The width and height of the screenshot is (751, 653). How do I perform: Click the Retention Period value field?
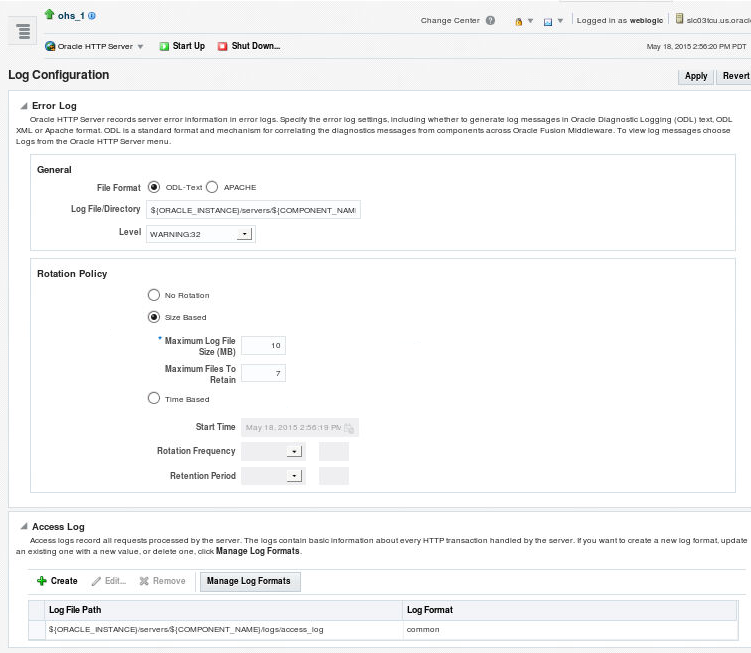(334, 476)
